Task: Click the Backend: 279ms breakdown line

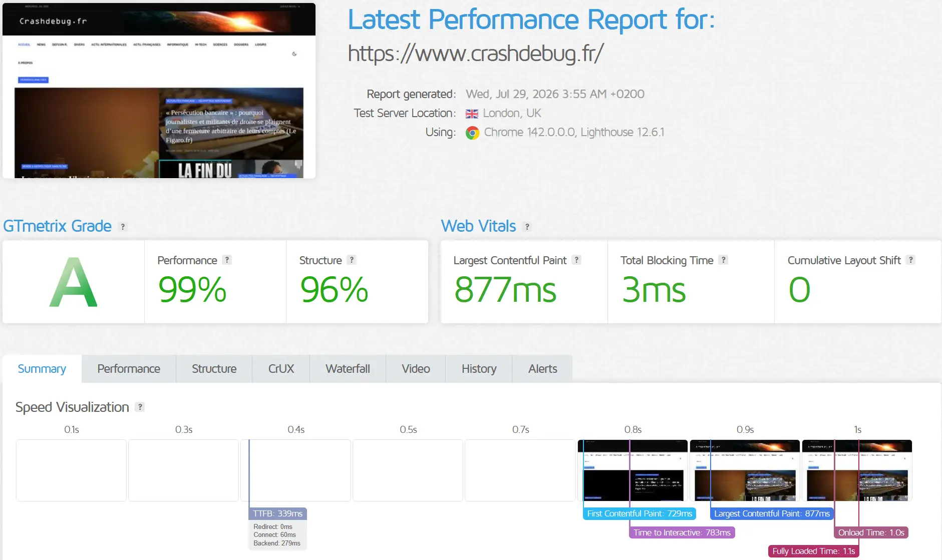Action: (277, 543)
